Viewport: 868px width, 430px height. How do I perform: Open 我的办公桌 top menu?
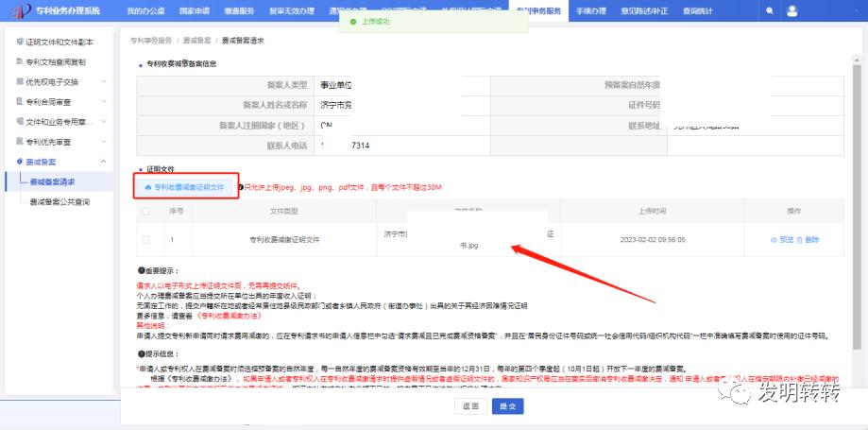coord(145,11)
